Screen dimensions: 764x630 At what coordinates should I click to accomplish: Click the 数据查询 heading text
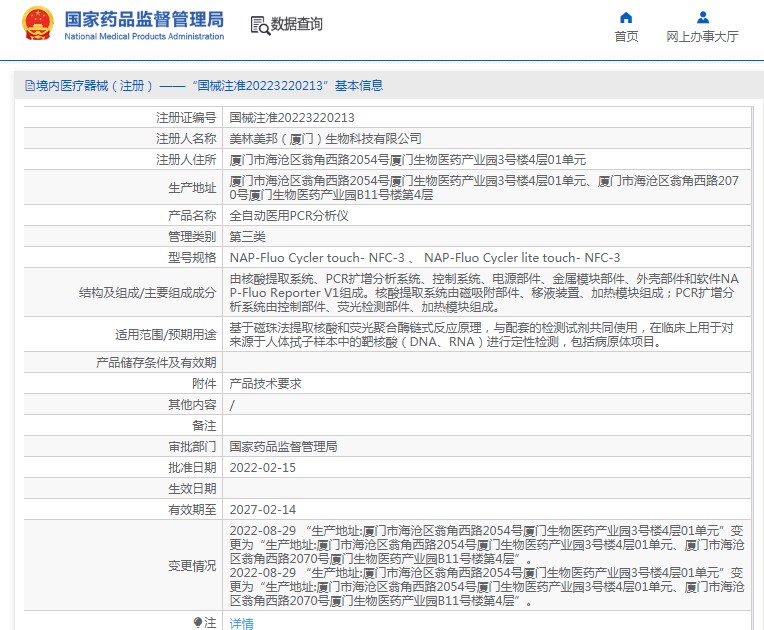(296, 24)
